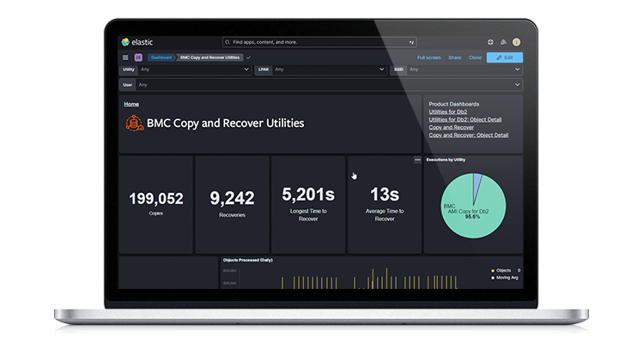
Task: Toggle the Moving Avg legend entry
Action: 505,278
